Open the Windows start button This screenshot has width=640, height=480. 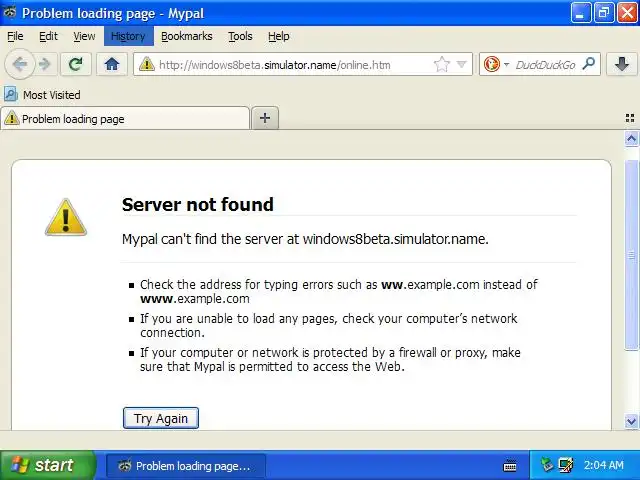pos(48,465)
